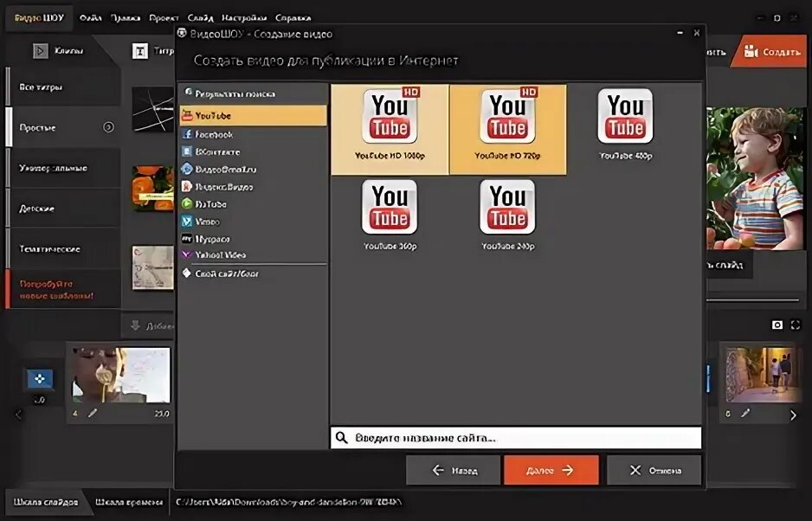Click the snapshot camera icon under preview
Screen dimensions: 812x521
pos(777,325)
